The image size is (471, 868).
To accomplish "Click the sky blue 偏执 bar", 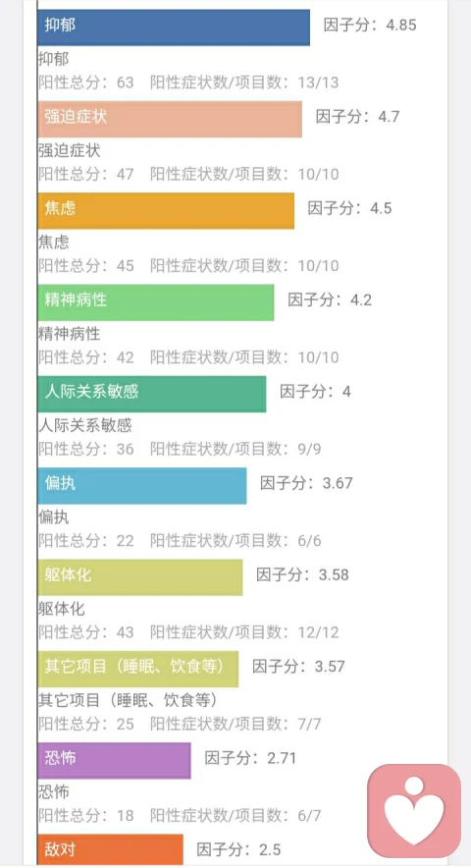I will click(x=142, y=485).
